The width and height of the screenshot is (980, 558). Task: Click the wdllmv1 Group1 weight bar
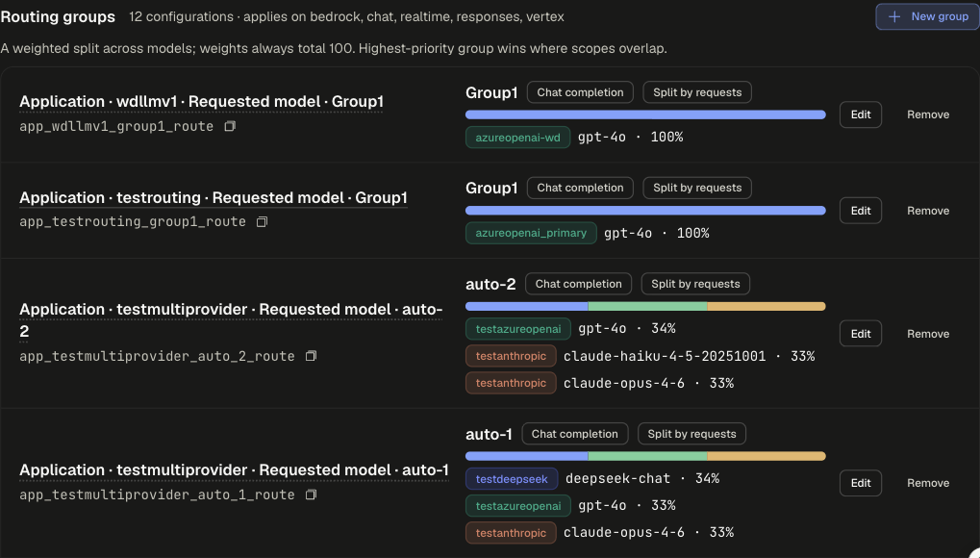coord(645,114)
